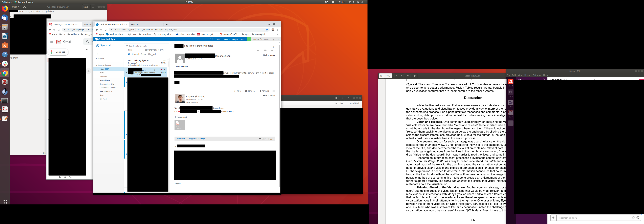
Task: Open the Andrew Simmons account dropdown
Action: point(261,39)
